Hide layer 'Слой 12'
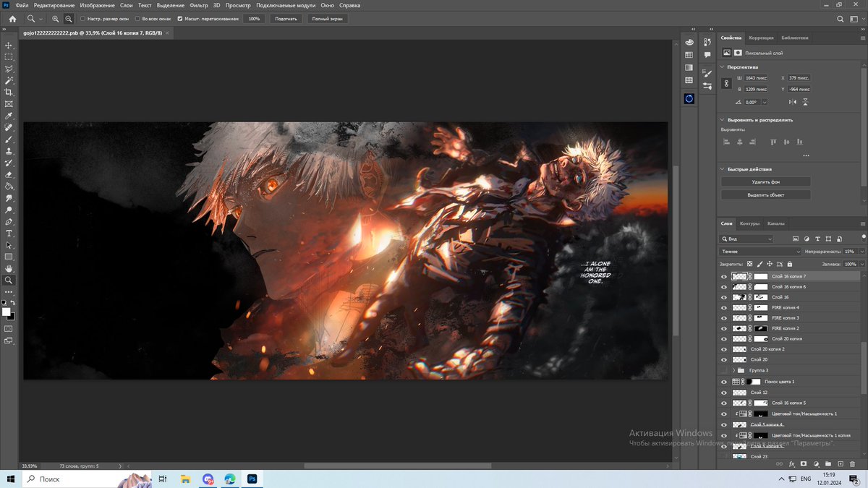 [724, 393]
